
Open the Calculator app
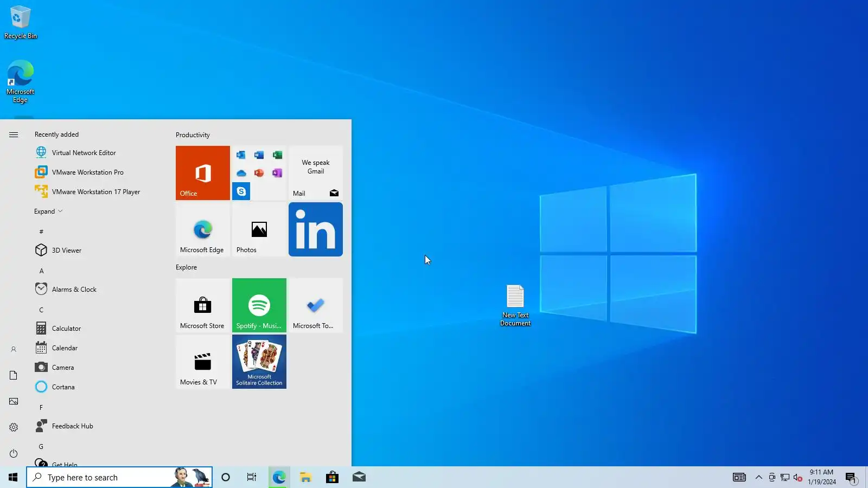point(98,329)
